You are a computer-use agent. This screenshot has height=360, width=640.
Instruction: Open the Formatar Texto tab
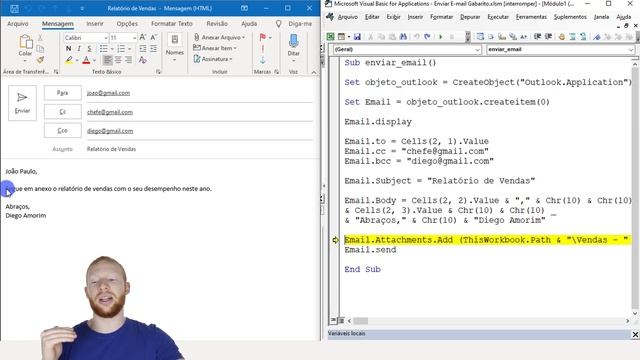(172, 24)
